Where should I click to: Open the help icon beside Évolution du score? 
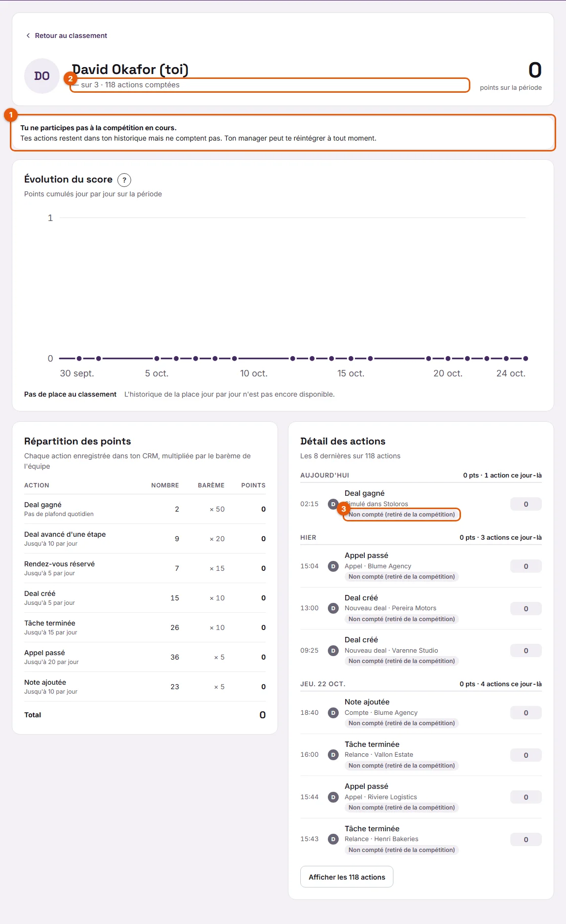(x=124, y=180)
